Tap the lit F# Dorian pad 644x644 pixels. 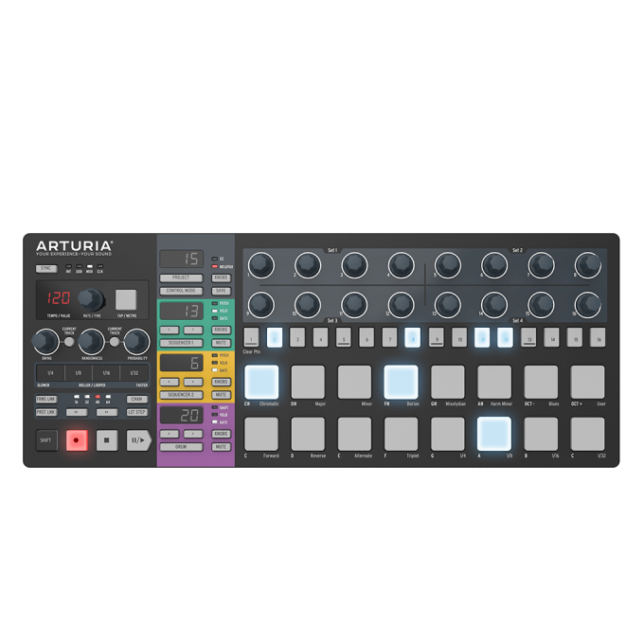(x=402, y=382)
